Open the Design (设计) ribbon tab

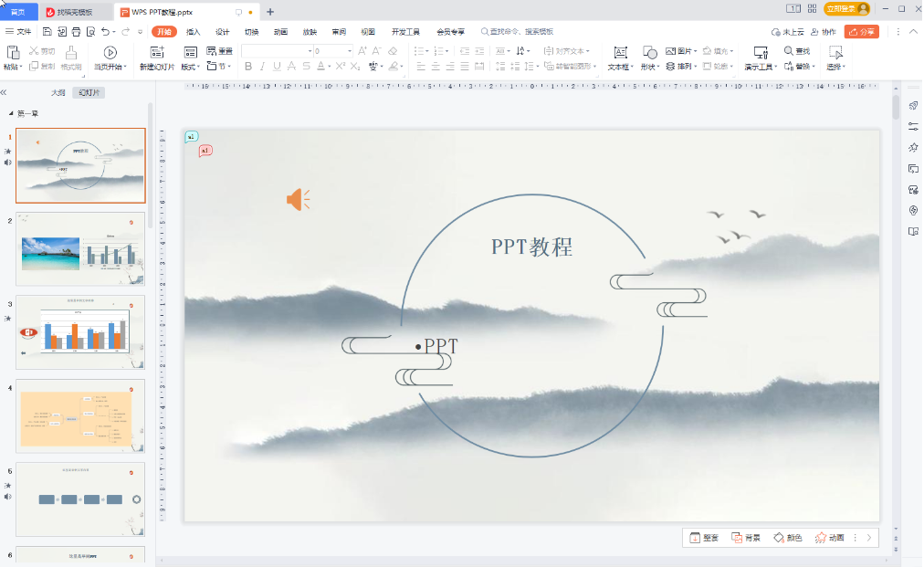(222, 32)
